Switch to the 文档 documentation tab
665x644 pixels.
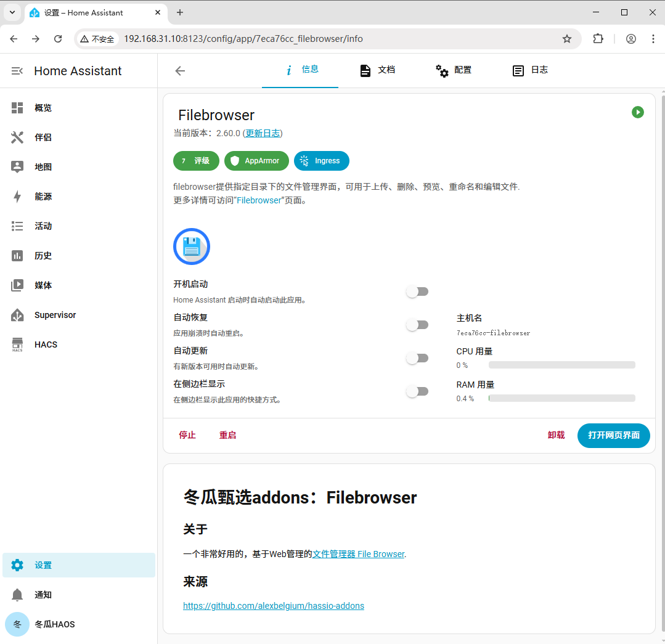[x=377, y=70]
